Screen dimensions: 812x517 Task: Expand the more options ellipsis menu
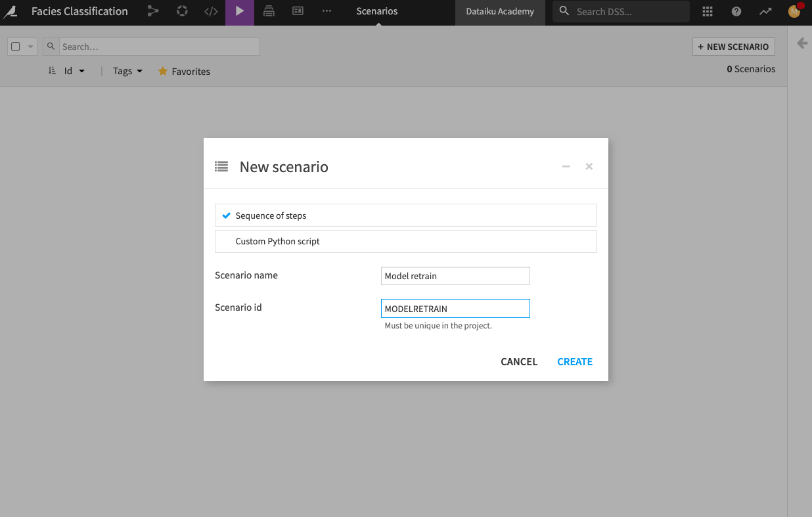coord(327,11)
